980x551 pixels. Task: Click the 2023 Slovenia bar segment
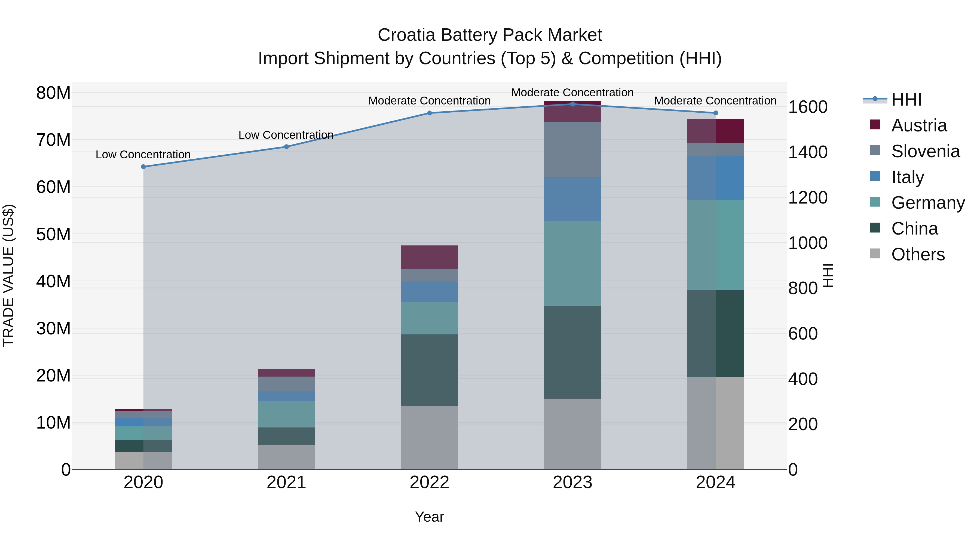[572, 149]
